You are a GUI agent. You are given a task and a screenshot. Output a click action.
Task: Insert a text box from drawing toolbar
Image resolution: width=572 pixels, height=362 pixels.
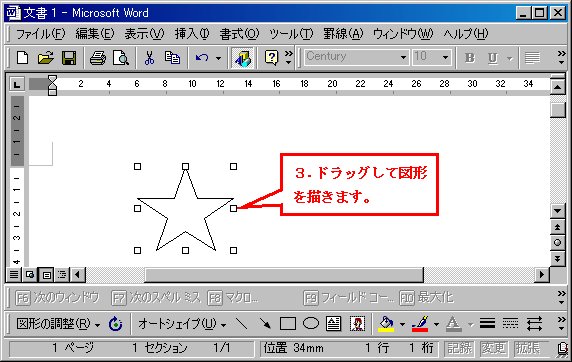click(x=333, y=324)
